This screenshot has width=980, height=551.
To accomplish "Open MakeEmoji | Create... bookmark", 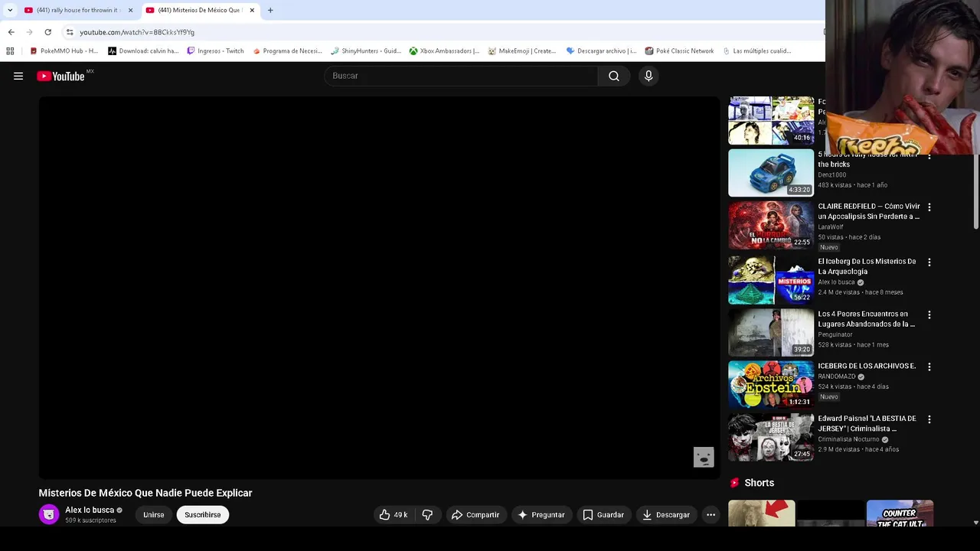I will pos(522,51).
